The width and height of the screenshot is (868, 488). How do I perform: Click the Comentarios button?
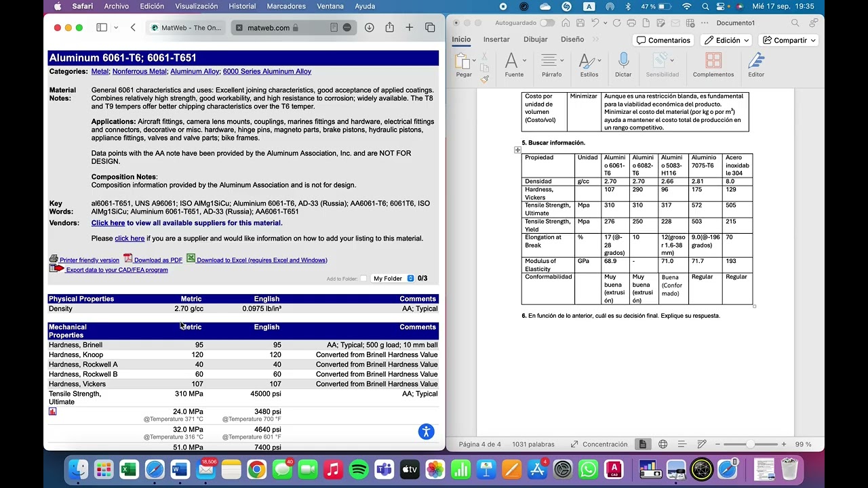pos(663,40)
